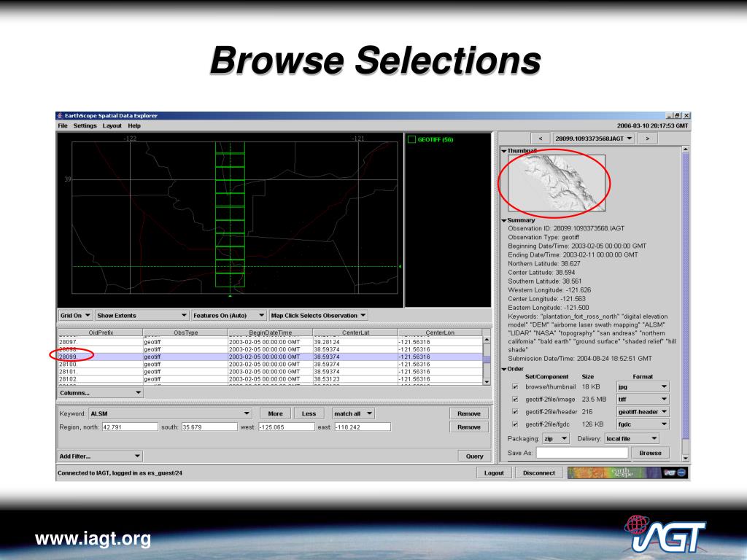Open the Features On (Auto) dropdown
The height and width of the screenshot is (560, 747).
point(228,315)
